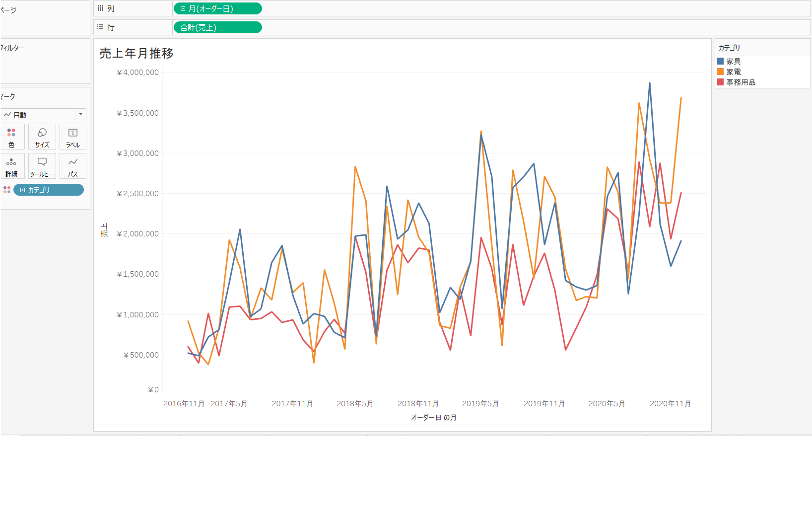This screenshot has height=523, width=812.
Task: Click the orange 家電 legend color swatch
Action: pyautogui.click(x=720, y=72)
